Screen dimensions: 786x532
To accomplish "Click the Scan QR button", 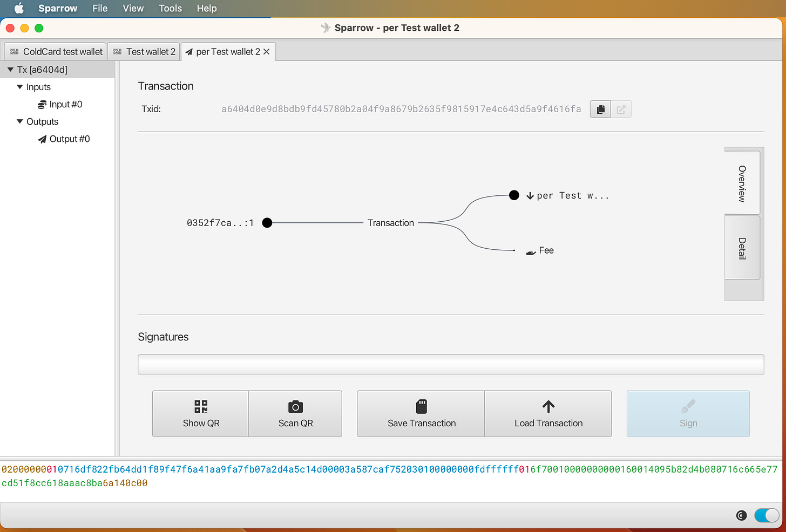I will point(295,414).
